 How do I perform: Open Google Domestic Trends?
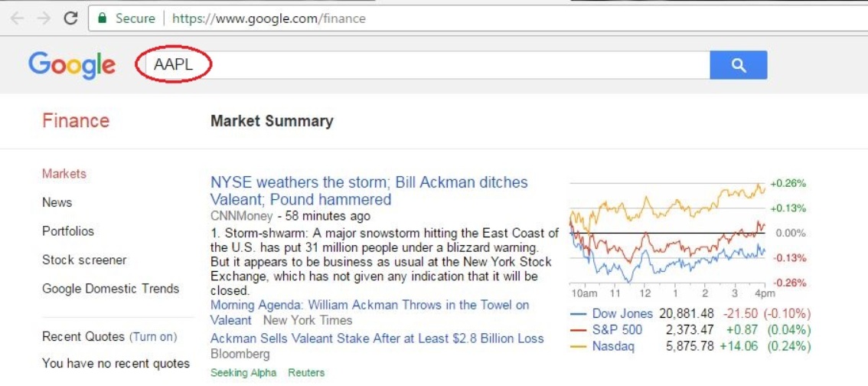point(111,289)
